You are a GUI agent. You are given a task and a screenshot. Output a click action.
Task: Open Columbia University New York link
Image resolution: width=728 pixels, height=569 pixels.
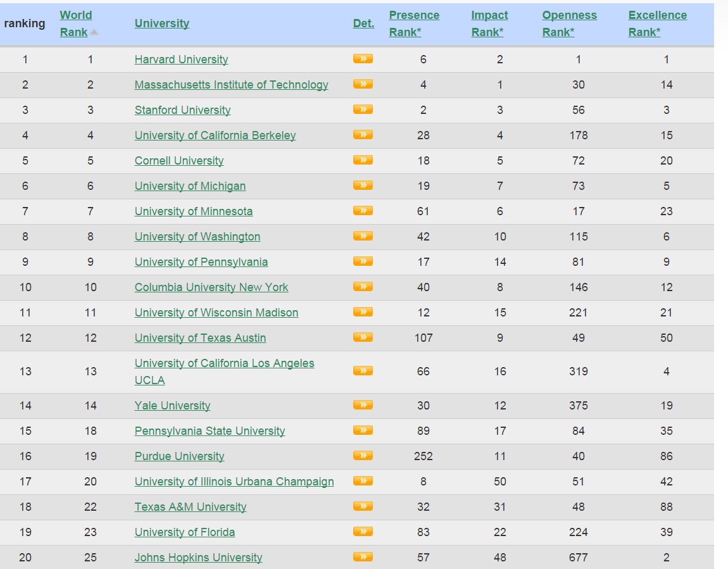211,287
